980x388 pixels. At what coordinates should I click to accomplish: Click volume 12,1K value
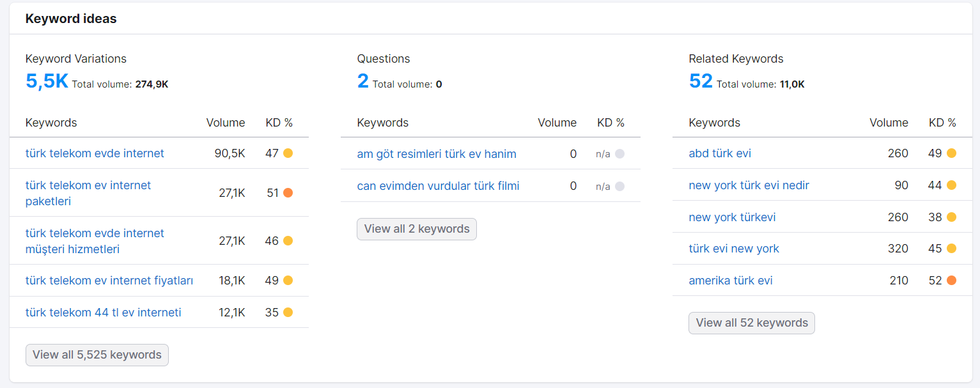232,313
